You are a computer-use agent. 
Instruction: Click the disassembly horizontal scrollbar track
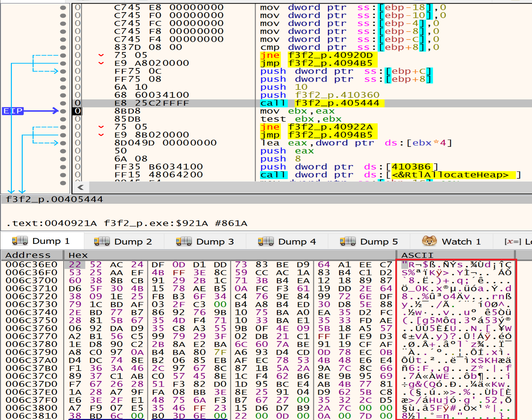click(296, 187)
